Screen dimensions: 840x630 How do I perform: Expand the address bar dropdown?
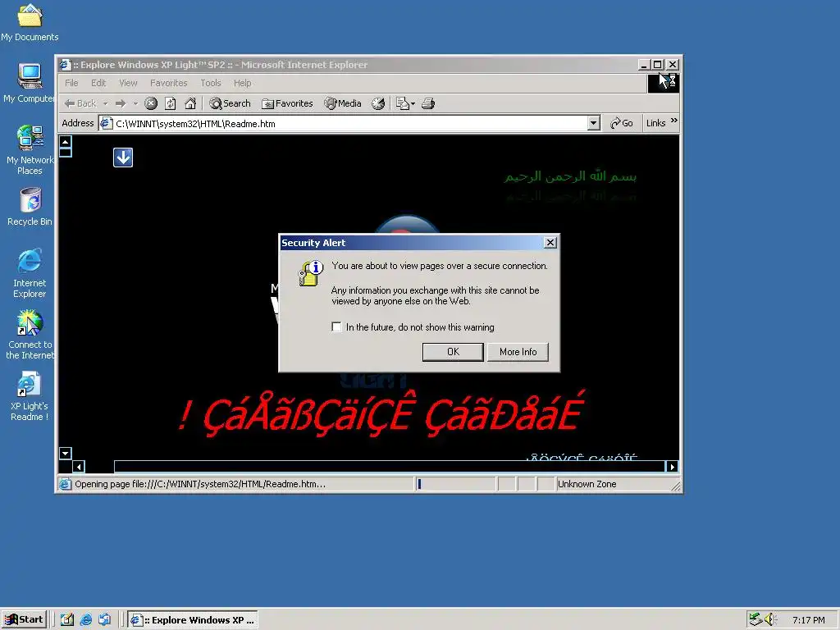click(x=594, y=124)
